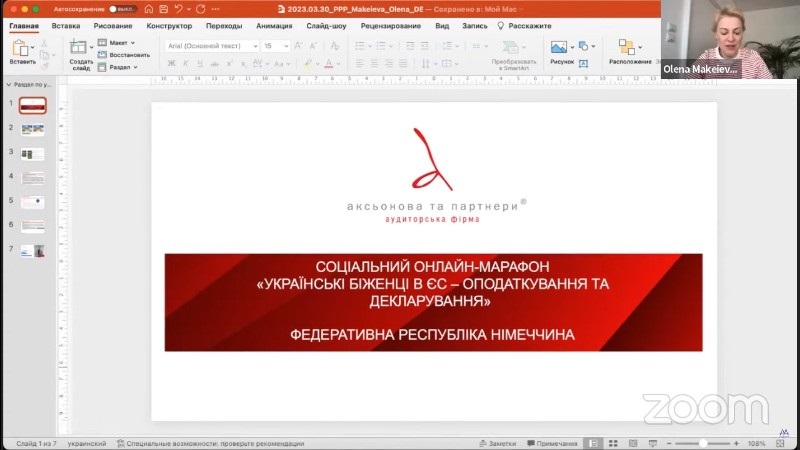This screenshot has width=800, height=450.
Task: Click Создать слайд new slide icon
Action: tap(78, 47)
